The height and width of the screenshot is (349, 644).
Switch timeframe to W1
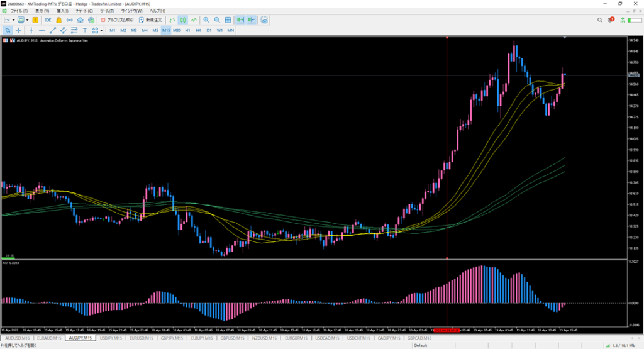point(219,30)
